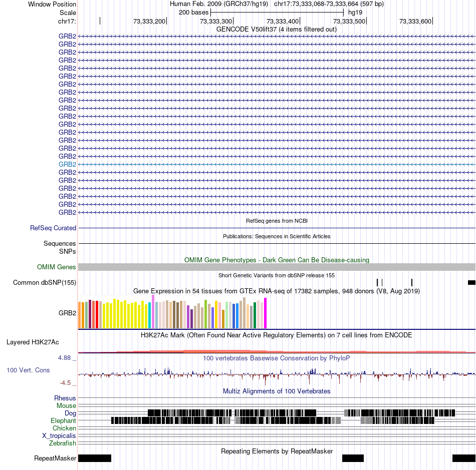Click the chr17: ruler label
Viewport: 476px width, 470px height.
(67, 21)
